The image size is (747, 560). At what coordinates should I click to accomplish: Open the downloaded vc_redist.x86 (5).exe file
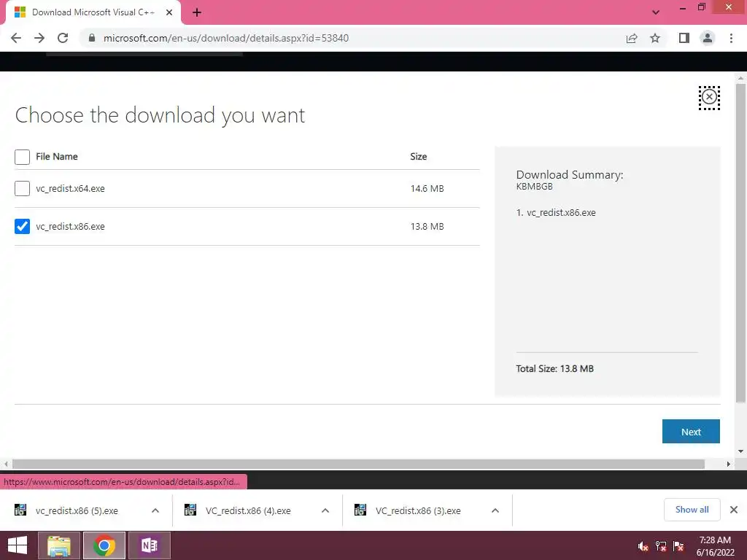point(77,510)
